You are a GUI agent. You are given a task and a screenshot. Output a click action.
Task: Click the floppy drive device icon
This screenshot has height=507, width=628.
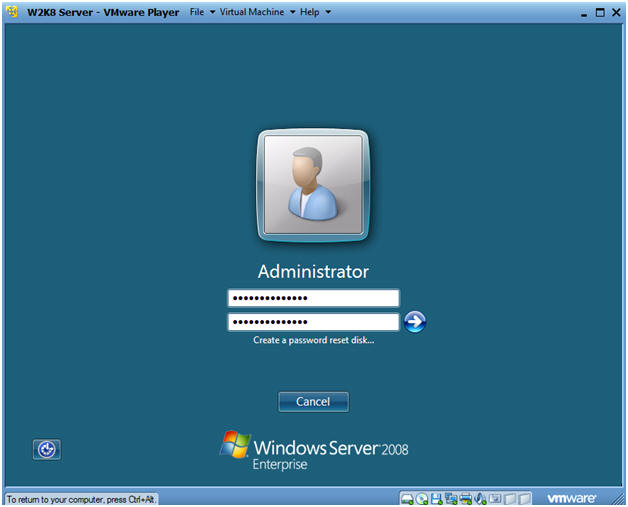436,499
